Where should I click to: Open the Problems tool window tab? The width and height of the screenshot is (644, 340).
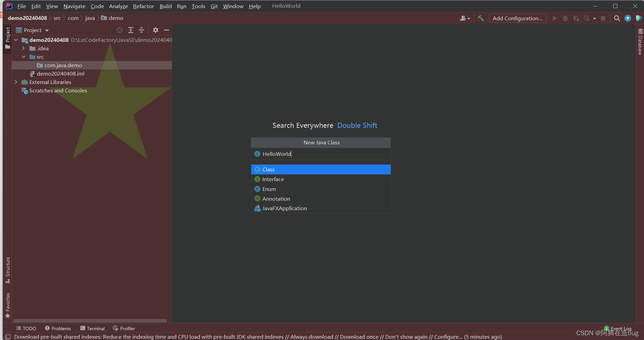pos(58,329)
